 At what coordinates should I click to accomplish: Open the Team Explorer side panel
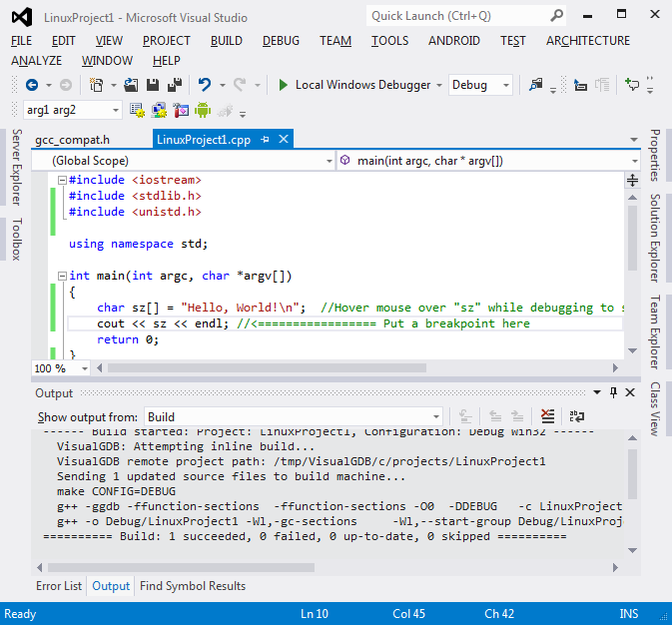654,331
